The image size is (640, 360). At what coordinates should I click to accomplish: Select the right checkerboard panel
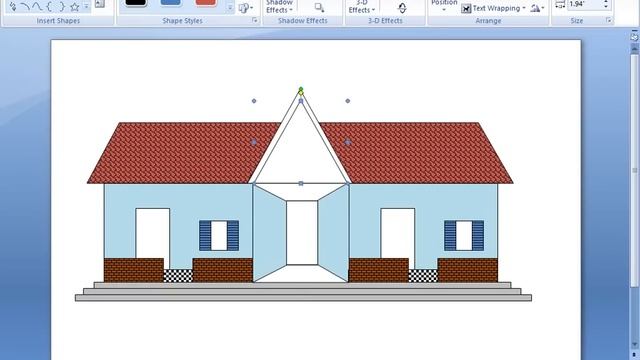[423, 276]
